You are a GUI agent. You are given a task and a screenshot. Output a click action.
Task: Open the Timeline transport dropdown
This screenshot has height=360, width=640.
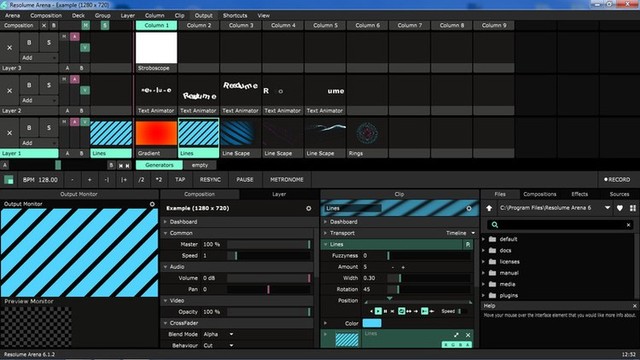click(461, 233)
